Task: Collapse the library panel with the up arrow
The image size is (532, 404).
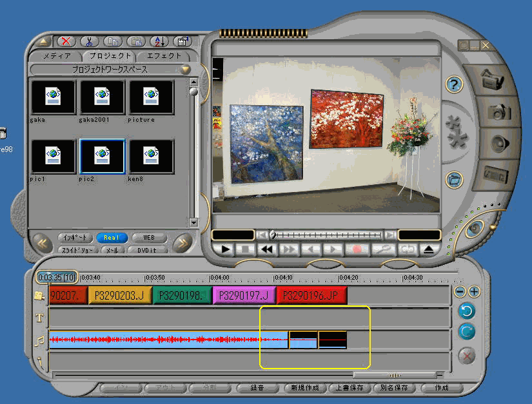Action: (x=43, y=41)
